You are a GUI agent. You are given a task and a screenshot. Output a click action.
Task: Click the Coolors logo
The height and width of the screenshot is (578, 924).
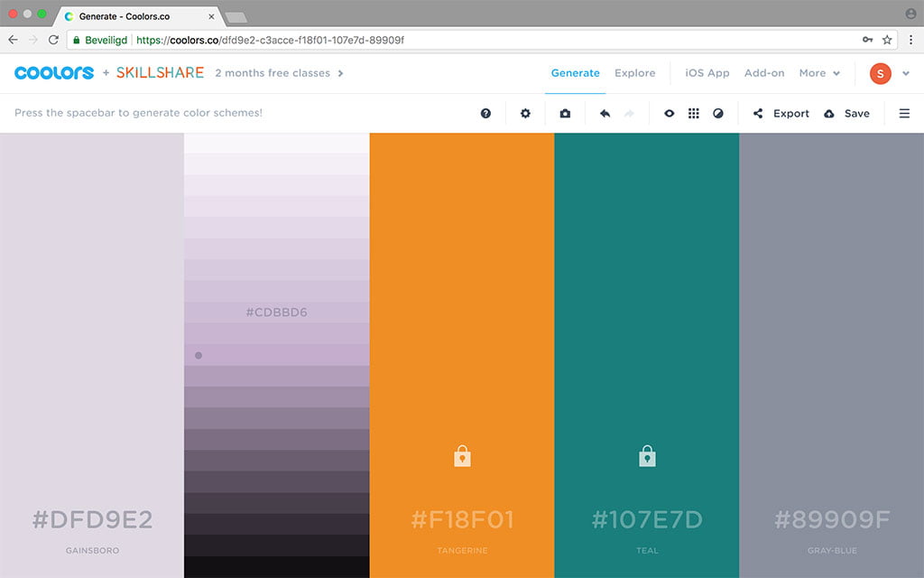coord(54,73)
